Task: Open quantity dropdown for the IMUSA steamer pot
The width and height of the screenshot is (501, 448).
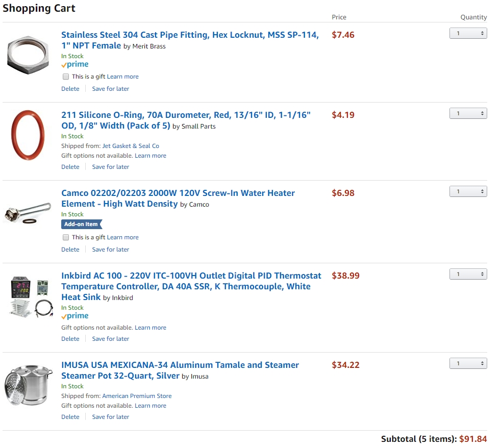Action: (468, 363)
